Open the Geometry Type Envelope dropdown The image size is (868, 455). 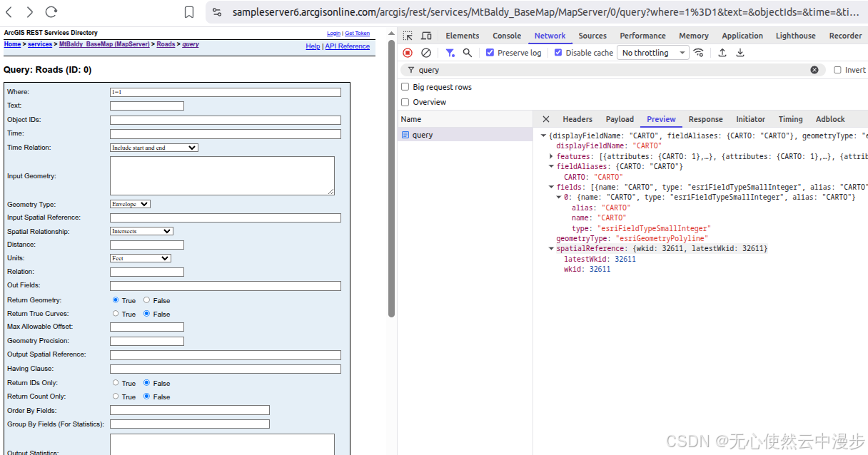(130, 204)
